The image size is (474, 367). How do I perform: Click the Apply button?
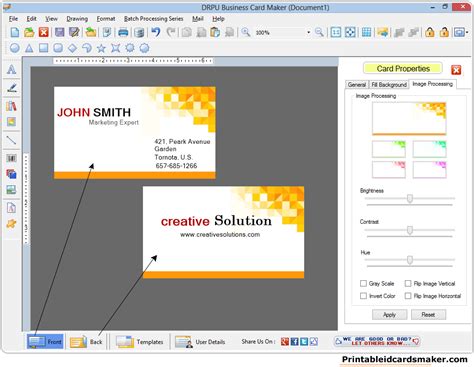coord(389,315)
